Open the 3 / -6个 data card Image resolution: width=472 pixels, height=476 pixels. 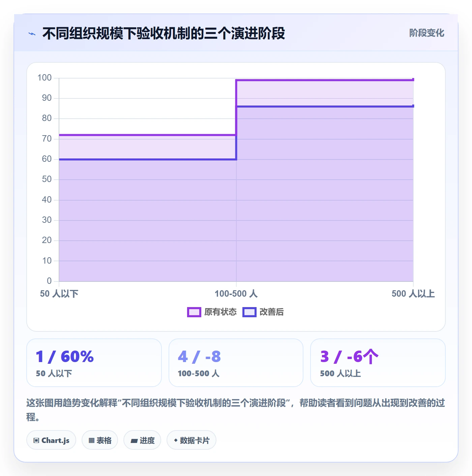[378, 363]
